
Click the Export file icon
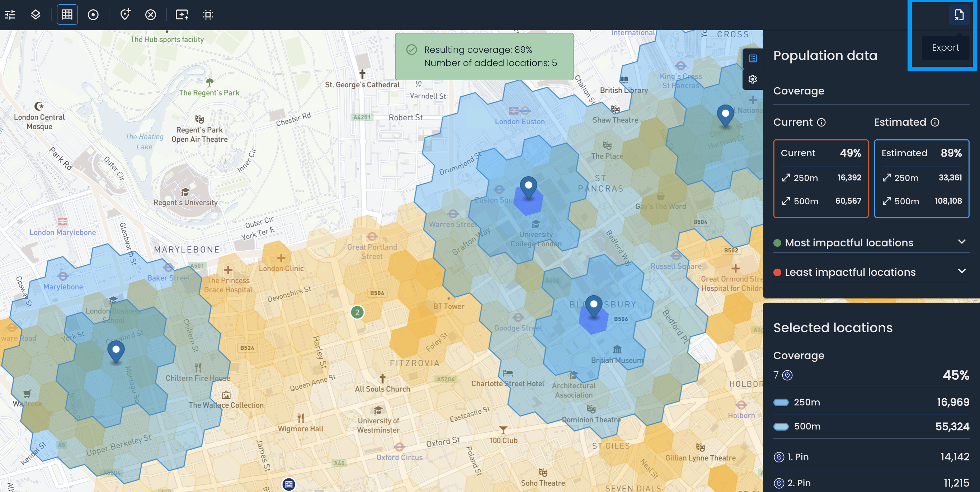tap(959, 15)
